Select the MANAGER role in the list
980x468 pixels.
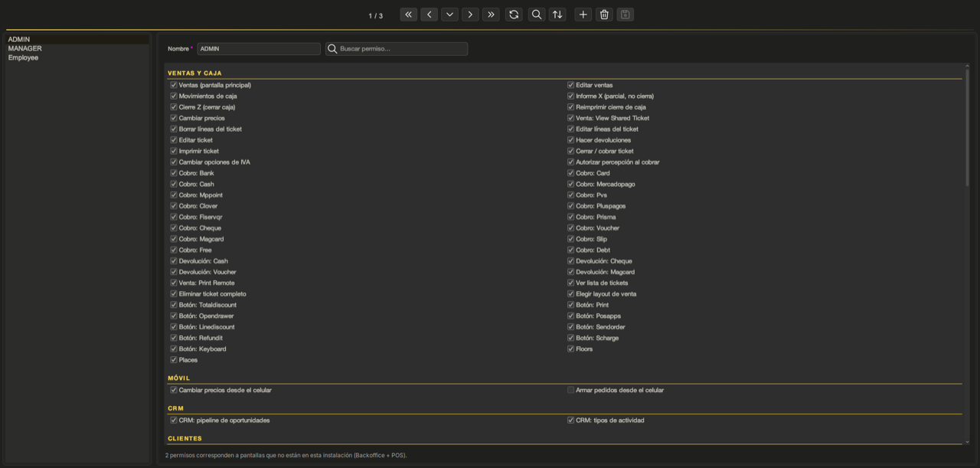[77, 48]
